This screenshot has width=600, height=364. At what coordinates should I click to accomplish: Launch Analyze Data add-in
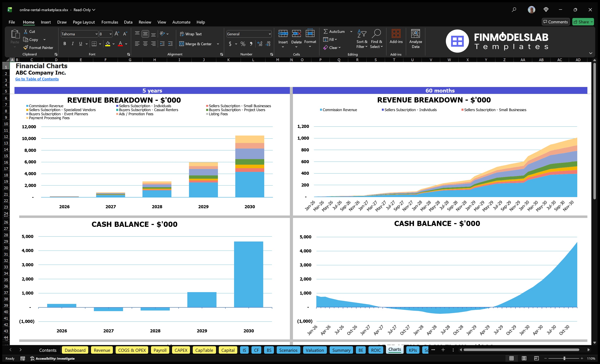(415, 39)
